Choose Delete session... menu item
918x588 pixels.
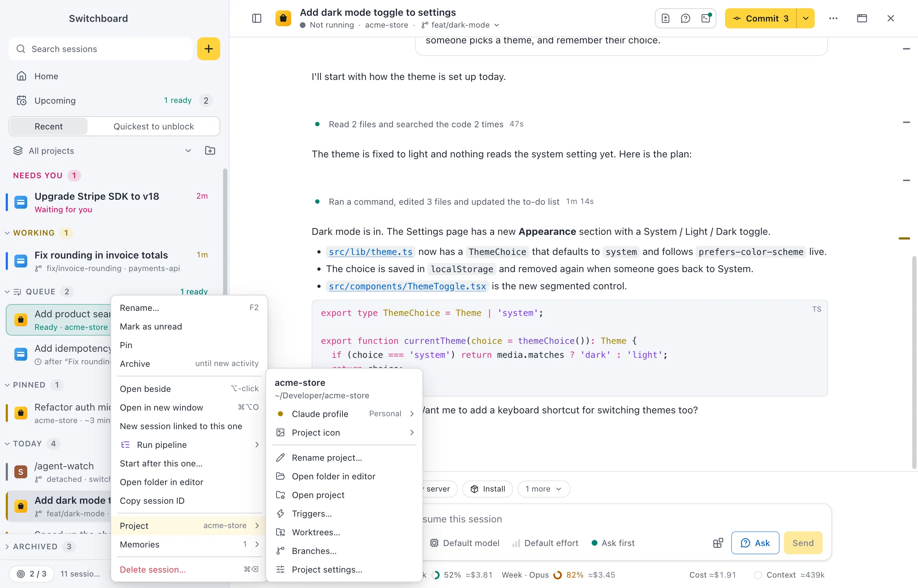189,569
